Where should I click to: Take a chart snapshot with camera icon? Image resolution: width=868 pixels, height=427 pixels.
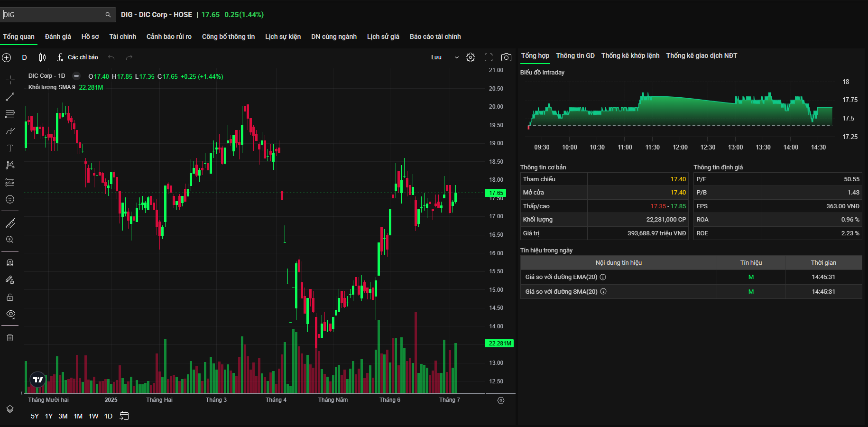point(506,57)
